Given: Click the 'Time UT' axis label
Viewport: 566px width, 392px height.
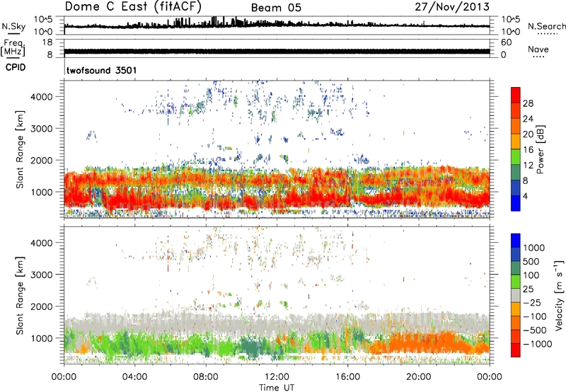Looking at the screenshot, I should (277, 388).
